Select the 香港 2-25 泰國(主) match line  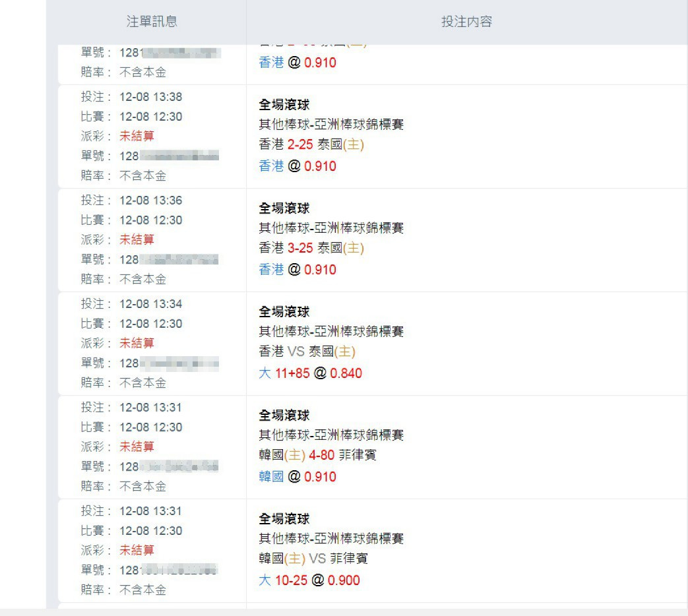pos(311,144)
